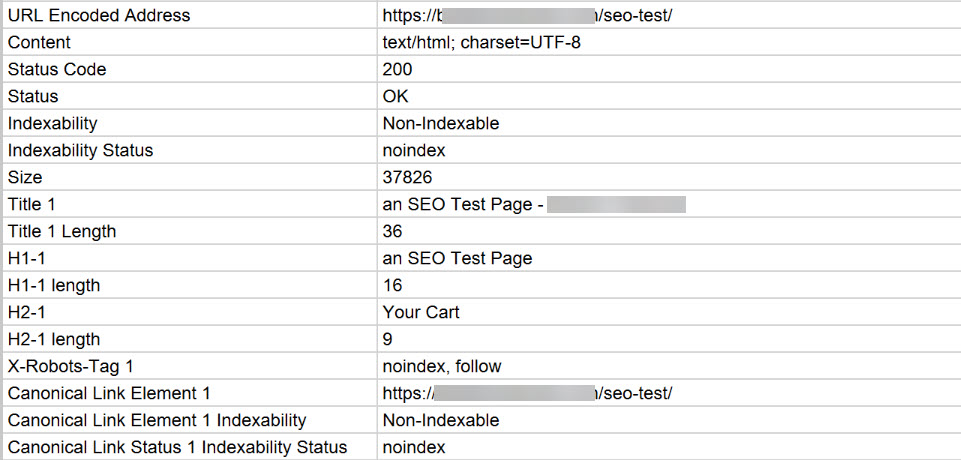Click the Title 1 Length value 36

393,231
